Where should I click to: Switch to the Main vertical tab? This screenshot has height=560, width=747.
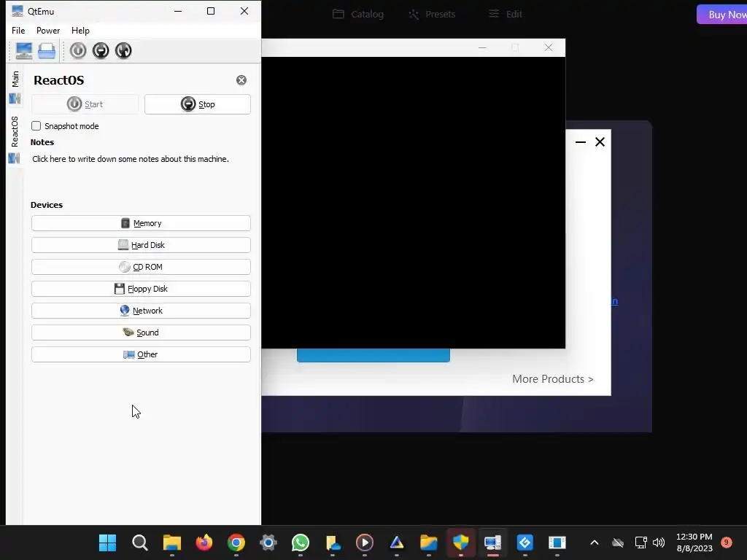(15, 86)
